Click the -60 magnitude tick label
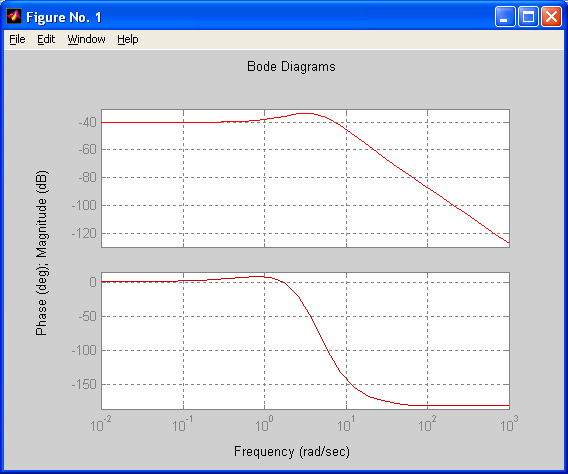The height and width of the screenshot is (474, 568). click(87, 149)
